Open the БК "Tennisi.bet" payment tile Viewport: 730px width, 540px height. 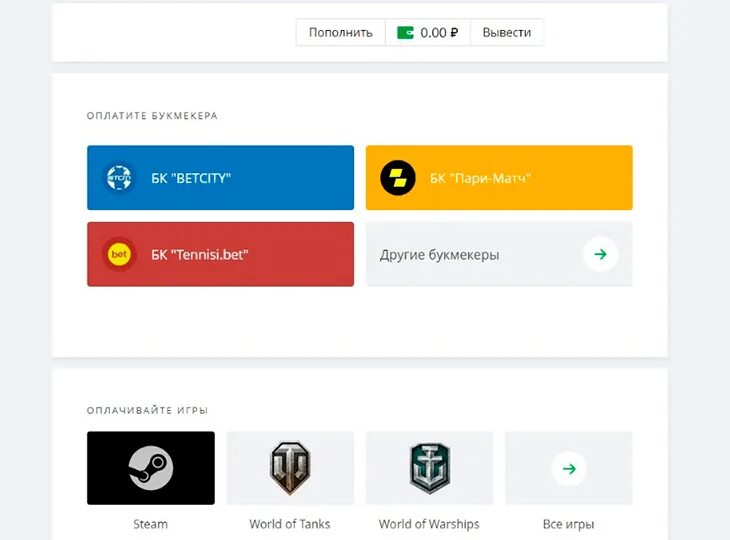click(x=220, y=254)
